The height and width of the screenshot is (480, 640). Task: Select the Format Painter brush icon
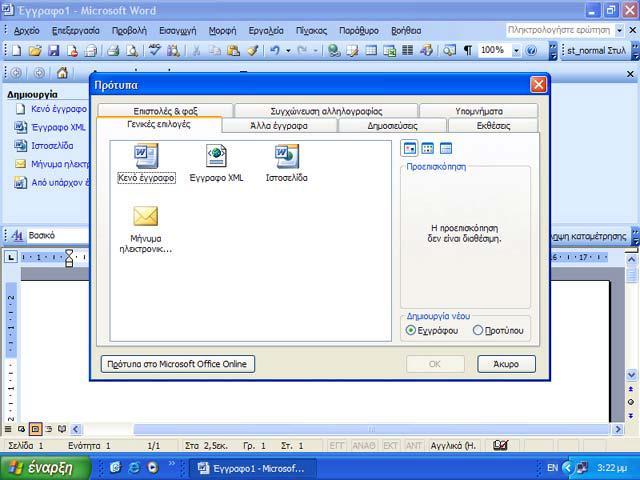(253, 51)
